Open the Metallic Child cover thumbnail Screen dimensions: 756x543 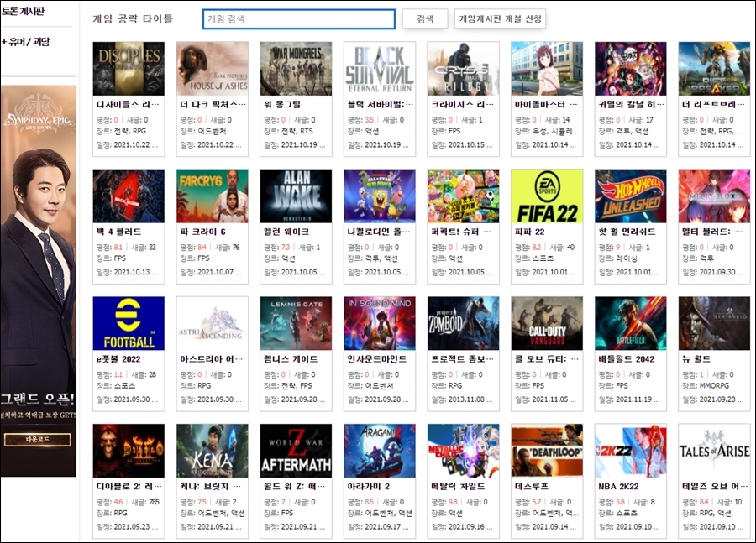click(x=464, y=451)
